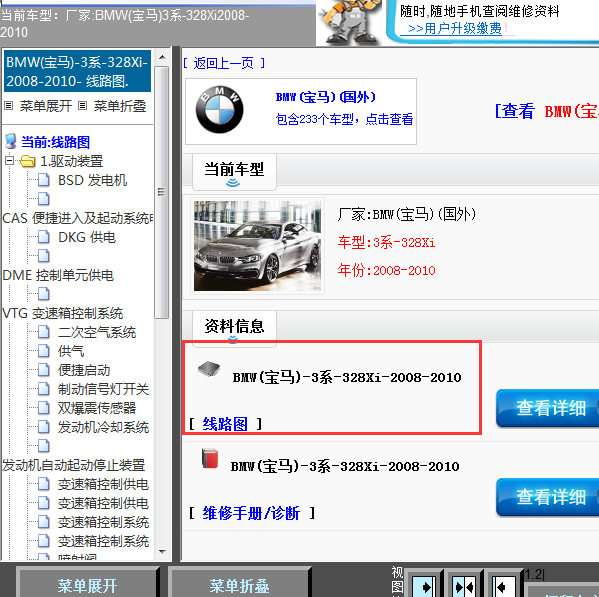
Task: Click 当前:线路图 label
Action: 55,142
